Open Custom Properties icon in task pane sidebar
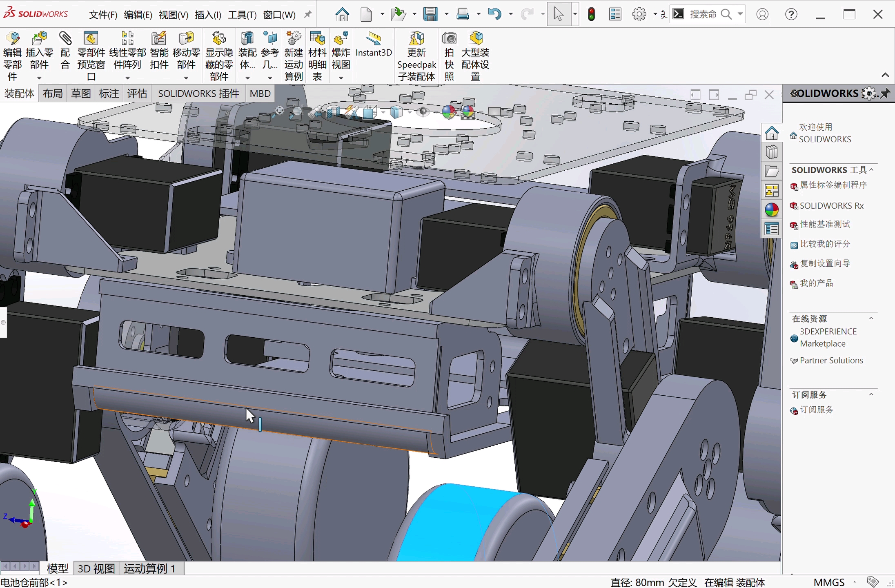This screenshot has width=895, height=588. tap(772, 229)
